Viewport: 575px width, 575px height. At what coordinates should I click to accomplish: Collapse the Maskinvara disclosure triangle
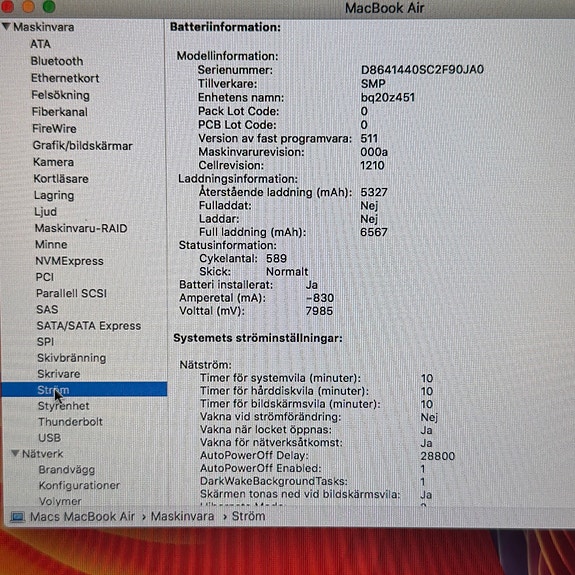click(6, 26)
